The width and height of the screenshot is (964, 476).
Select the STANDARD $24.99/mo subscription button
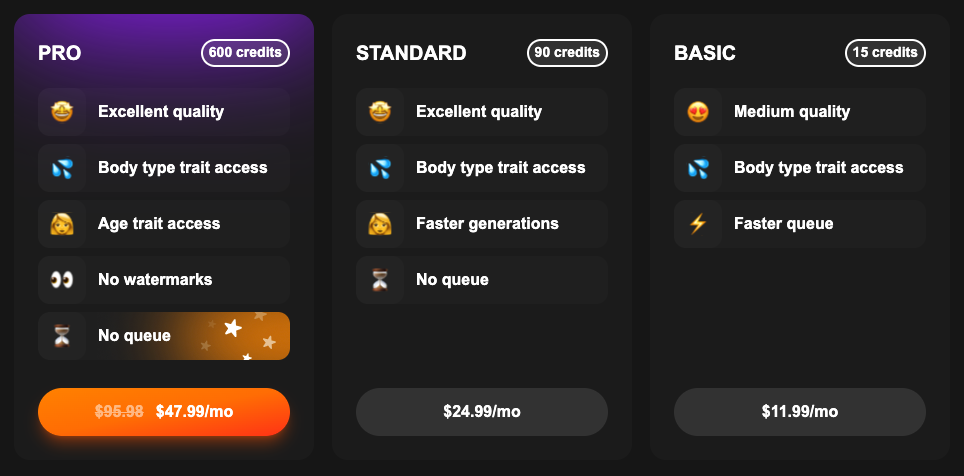click(x=482, y=412)
